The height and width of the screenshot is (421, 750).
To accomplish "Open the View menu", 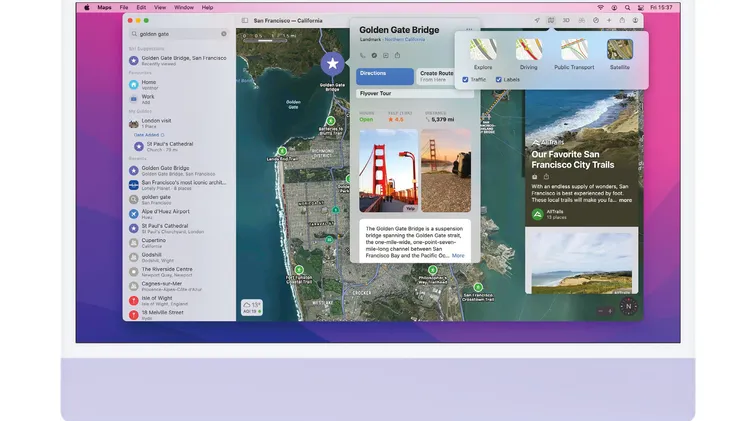I will (x=160, y=8).
